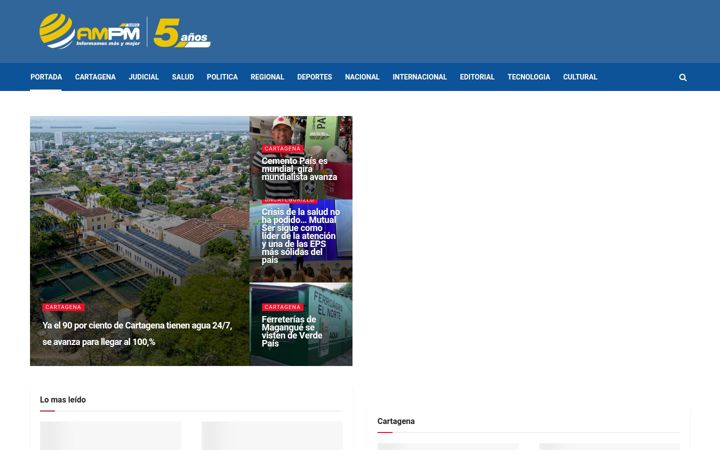720x450 pixels.
Task: Select CULTURAL in navigation bar
Action: click(580, 77)
